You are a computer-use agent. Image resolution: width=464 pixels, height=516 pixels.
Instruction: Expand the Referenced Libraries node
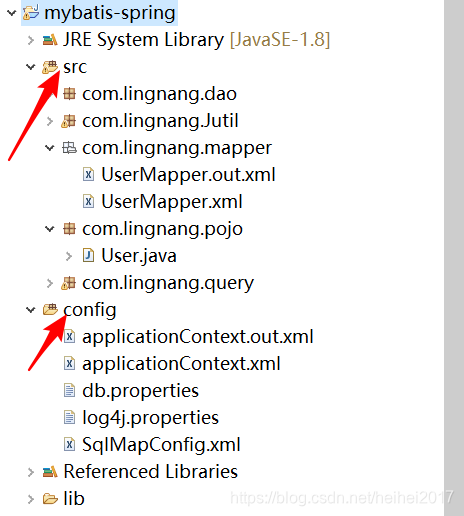point(31,472)
